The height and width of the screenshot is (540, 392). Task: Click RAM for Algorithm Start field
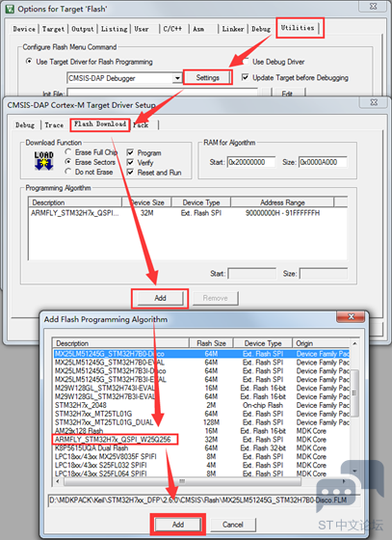[x=251, y=162]
